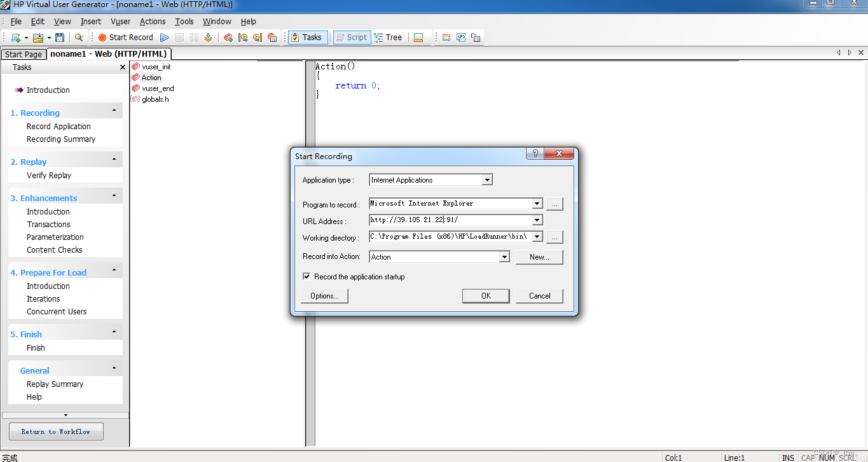This screenshot has height=462, width=868.
Task: Open Concurrent Users task link
Action: coord(57,312)
